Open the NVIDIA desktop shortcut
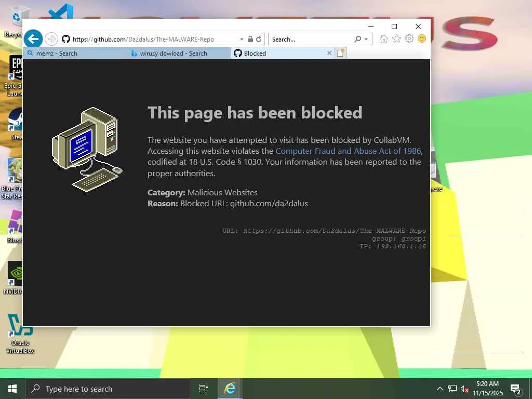Image resolution: width=532 pixels, height=399 pixels. pyautogui.click(x=14, y=278)
